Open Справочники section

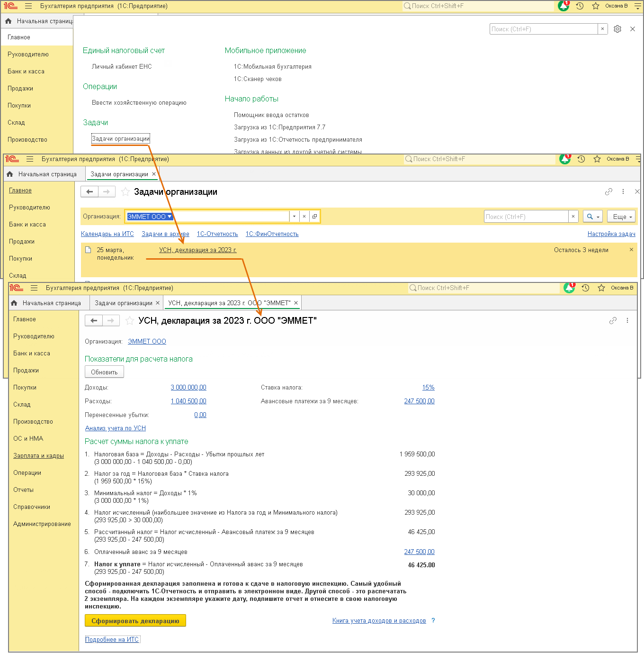point(32,507)
